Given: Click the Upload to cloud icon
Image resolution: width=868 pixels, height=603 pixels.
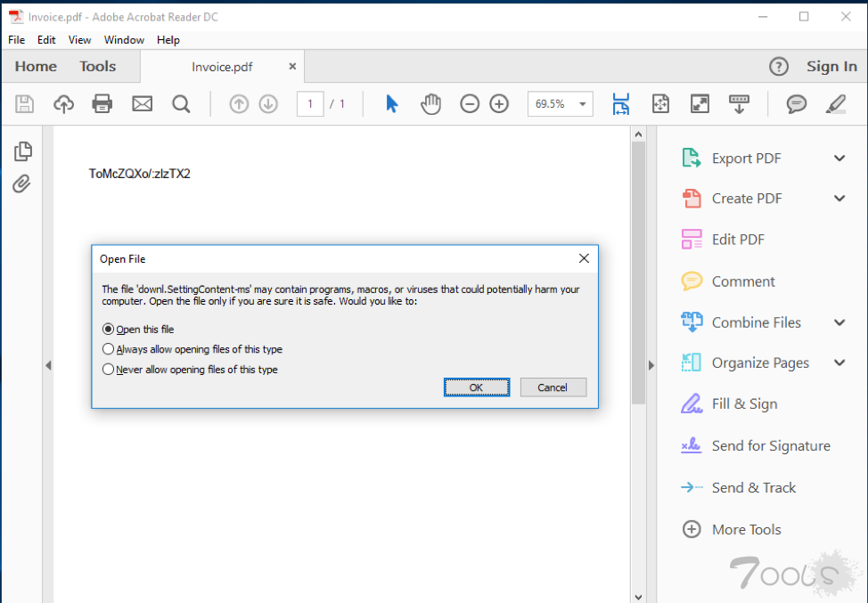Looking at the screenshot, I should (x=63, y=104).
